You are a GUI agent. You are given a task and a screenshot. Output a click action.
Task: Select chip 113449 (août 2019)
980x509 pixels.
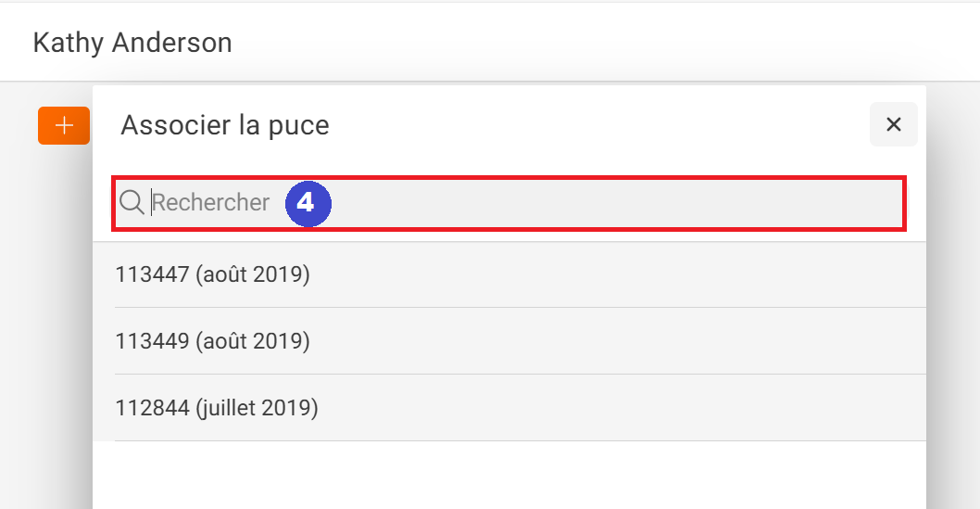point(509,341)
